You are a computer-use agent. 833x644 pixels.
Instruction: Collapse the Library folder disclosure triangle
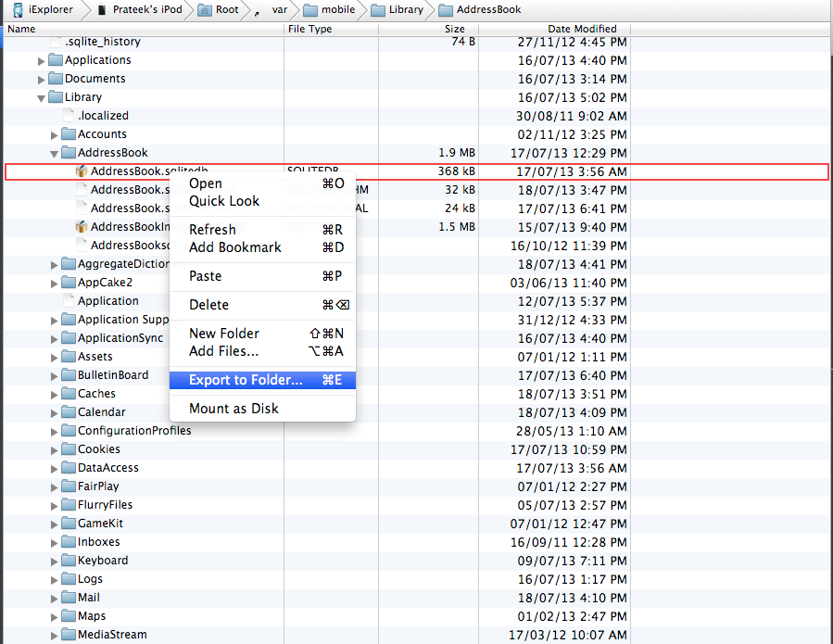coord(41,97)
